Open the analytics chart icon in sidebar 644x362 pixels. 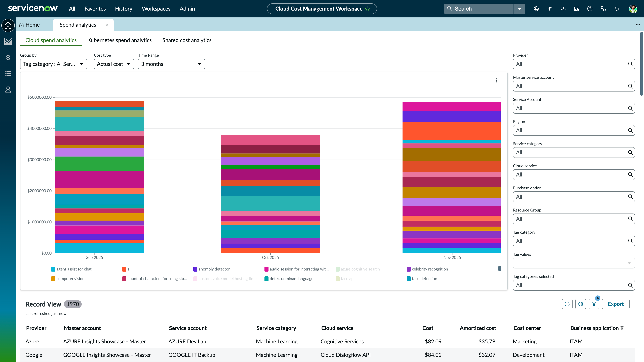[x=8, y=41]
